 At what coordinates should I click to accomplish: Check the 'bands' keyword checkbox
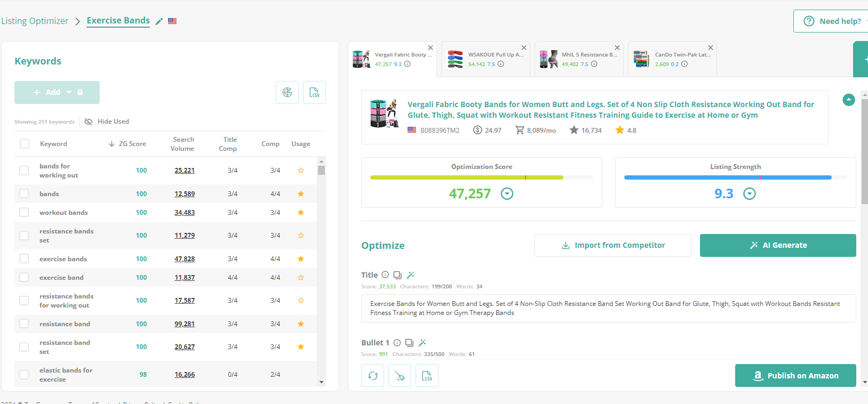[x=24, y=193]
